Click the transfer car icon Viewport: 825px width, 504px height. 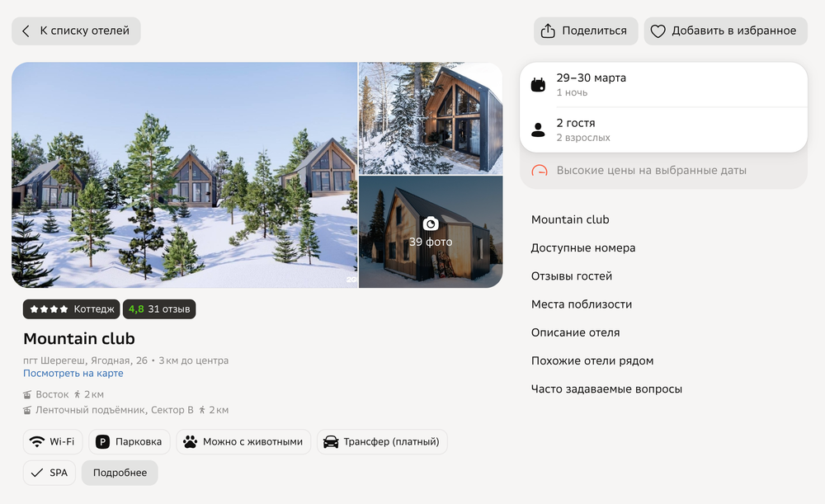[331, 441]
